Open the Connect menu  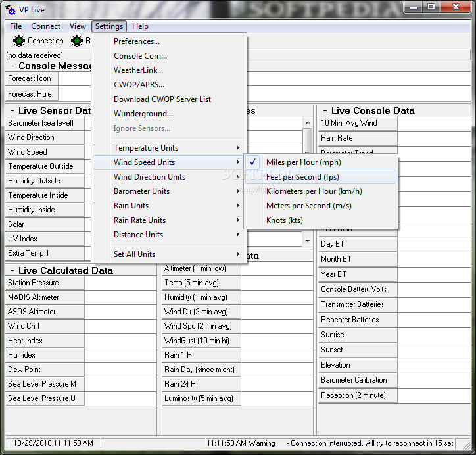[x=45, y=26]
